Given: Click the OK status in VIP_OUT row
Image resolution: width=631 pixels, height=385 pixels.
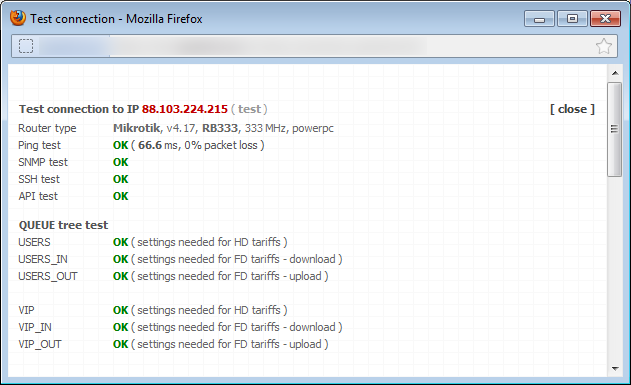Looking at the screenshot, I should (121, 344).
